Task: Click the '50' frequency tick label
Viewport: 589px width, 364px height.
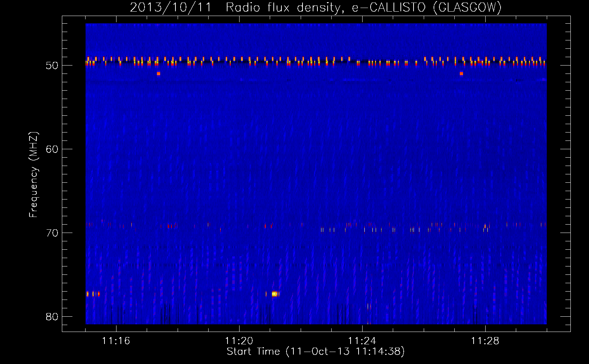Action: pyautogui.click(x=52, y=66)
